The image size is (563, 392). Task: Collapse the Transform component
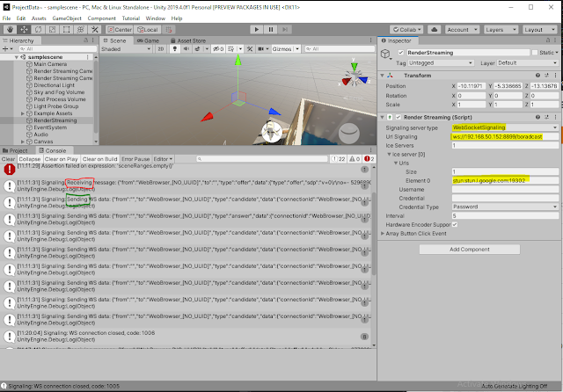point(382,76)
